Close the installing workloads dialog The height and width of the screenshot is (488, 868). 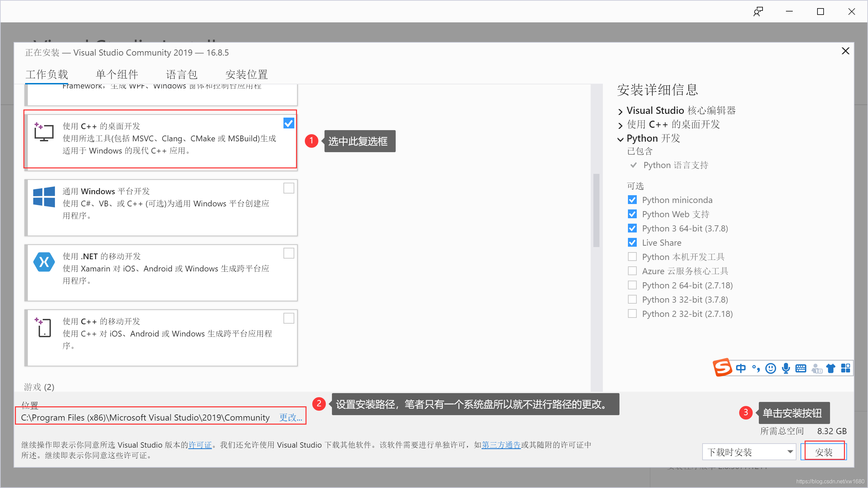846,51
